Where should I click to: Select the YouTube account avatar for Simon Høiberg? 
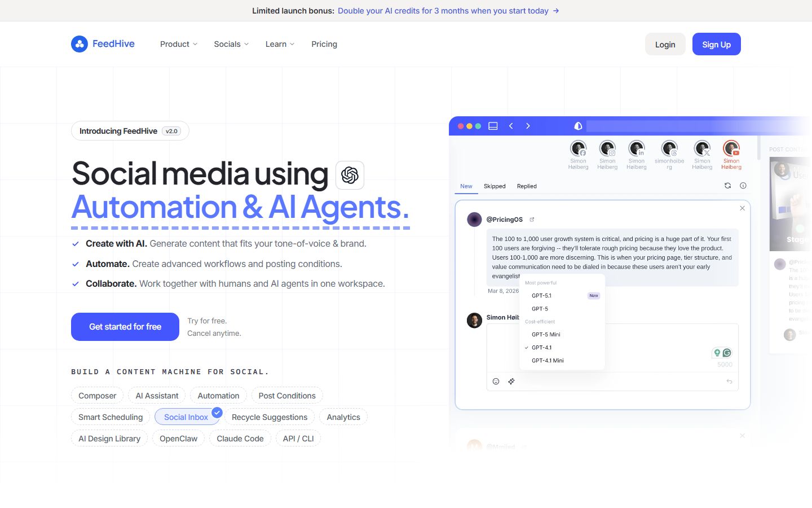731,148
